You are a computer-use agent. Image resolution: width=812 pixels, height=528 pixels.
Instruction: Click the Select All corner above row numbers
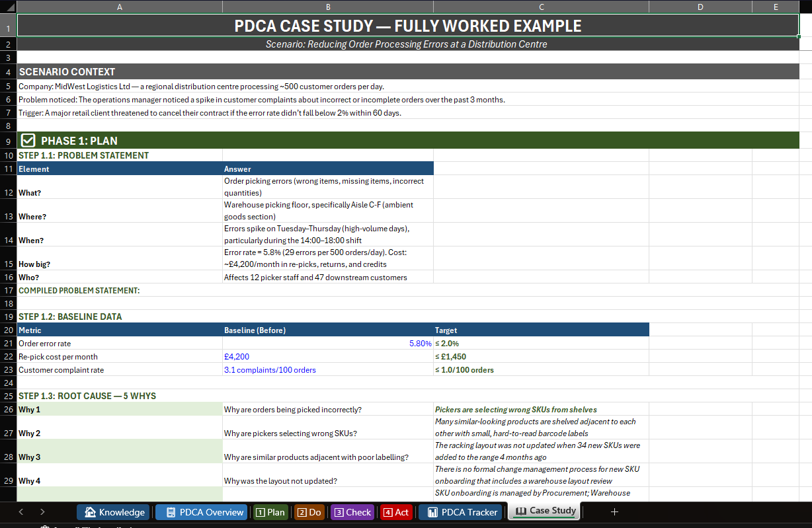(x=7, y=7)
